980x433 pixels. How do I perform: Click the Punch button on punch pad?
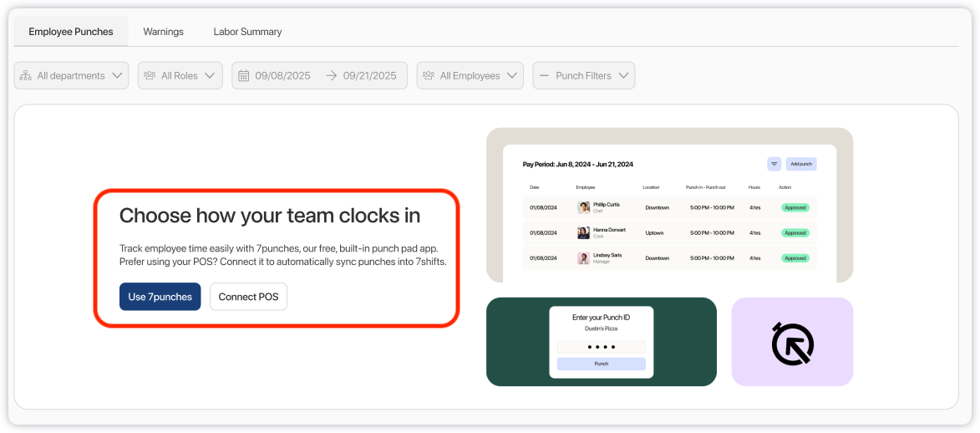tap(602, 364)
